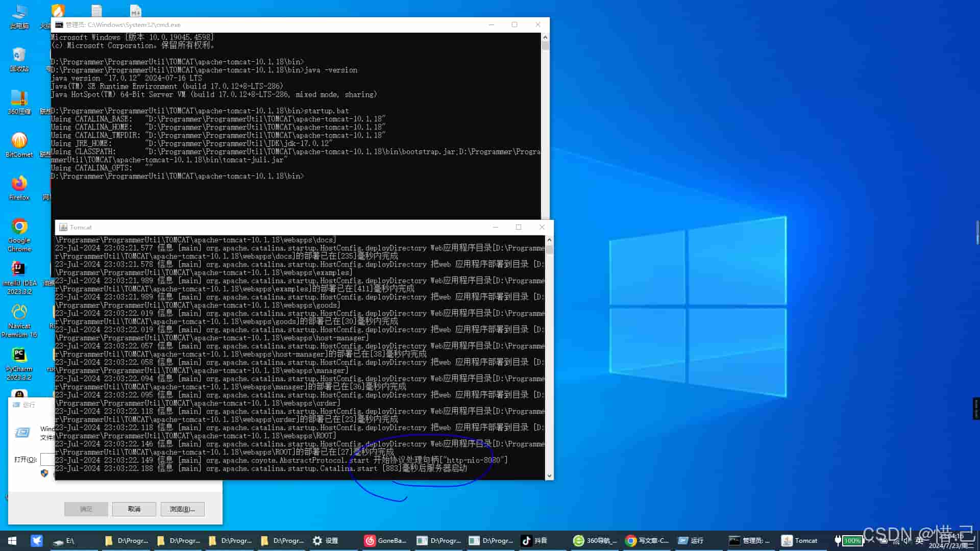Open Navicat Premium 16 desktop icon
The height and width of the screenshot is (551, 980).
pyautogui.click(x=19, y=313)
